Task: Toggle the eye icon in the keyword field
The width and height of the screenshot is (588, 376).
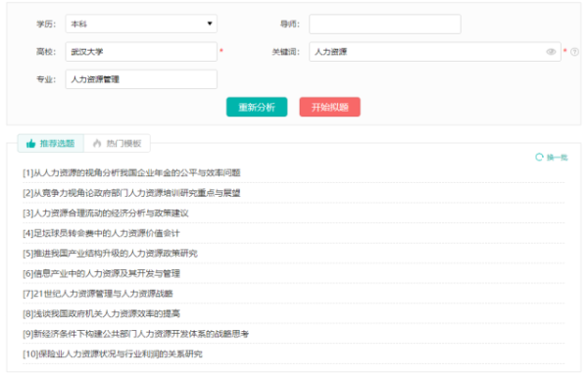Action: click(551, 52)
